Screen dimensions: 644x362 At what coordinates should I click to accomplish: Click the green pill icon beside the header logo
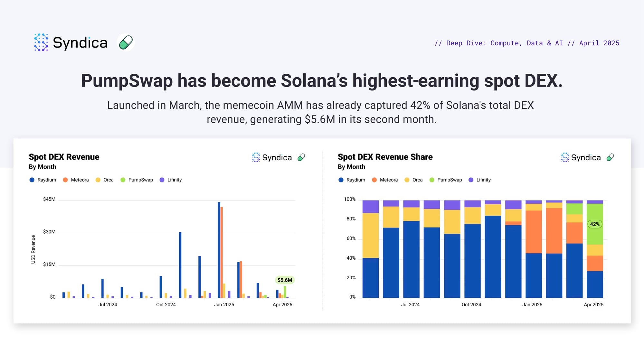(x=126, y=42)
